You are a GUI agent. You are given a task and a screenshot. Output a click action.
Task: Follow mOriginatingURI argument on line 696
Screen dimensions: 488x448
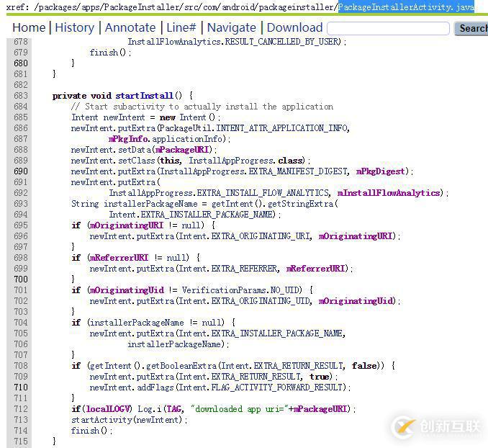pos(356,236)
